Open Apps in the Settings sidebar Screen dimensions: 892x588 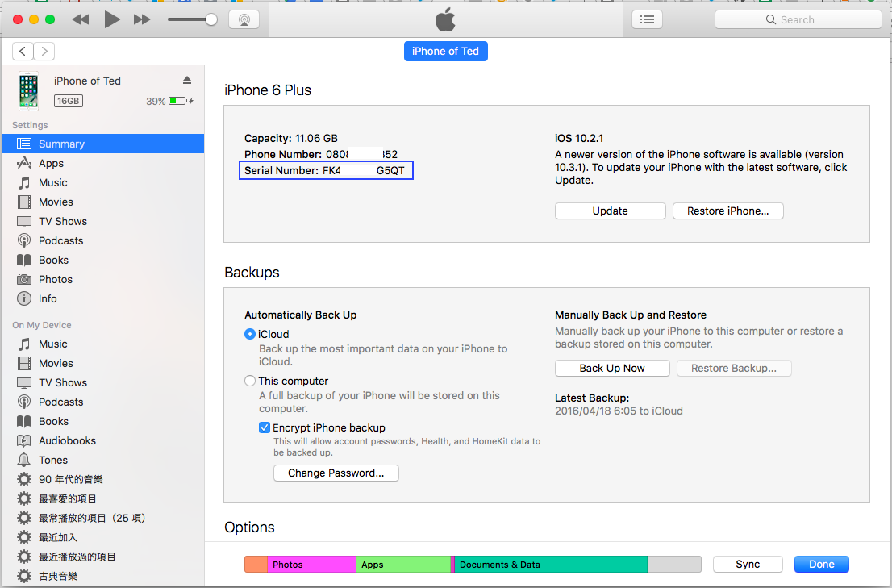pos(51,163)
